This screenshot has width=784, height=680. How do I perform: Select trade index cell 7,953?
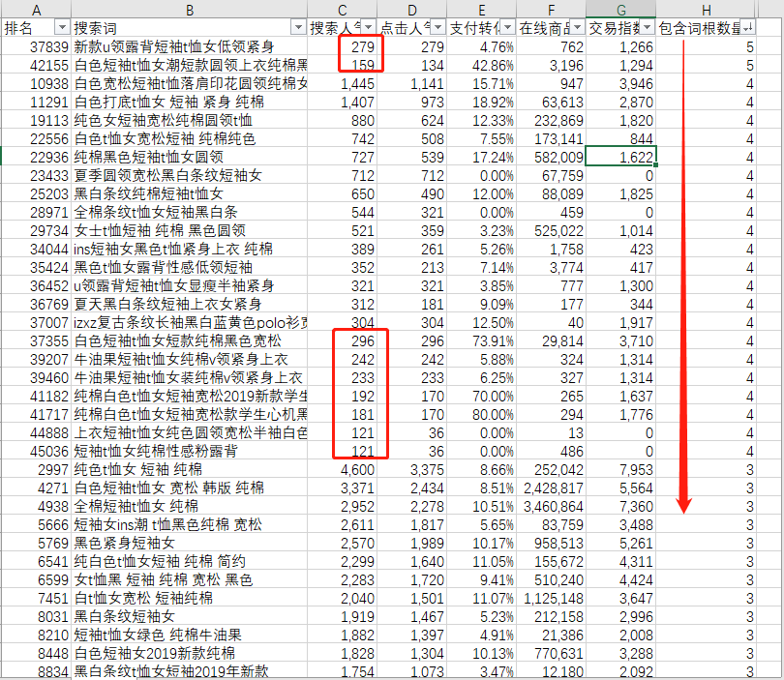click(621, 470)
